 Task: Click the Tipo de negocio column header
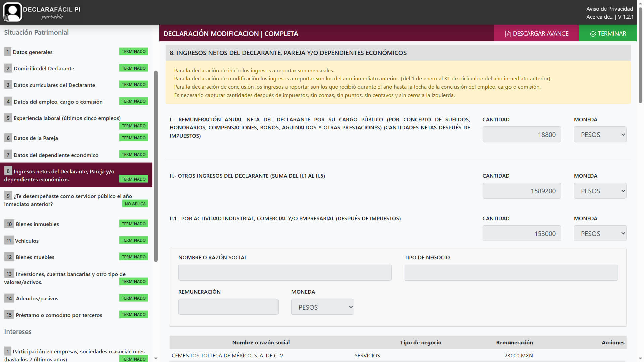421,342
